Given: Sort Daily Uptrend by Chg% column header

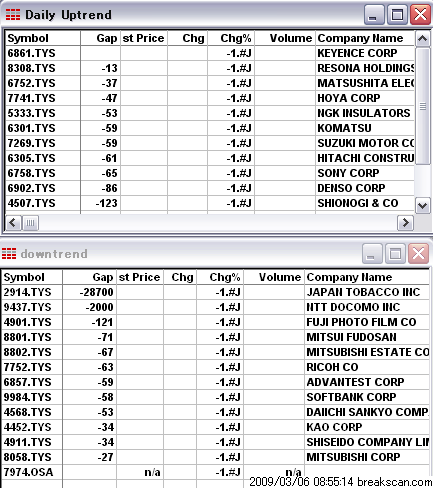Looking at the screenshot, I should coord(231,38).
